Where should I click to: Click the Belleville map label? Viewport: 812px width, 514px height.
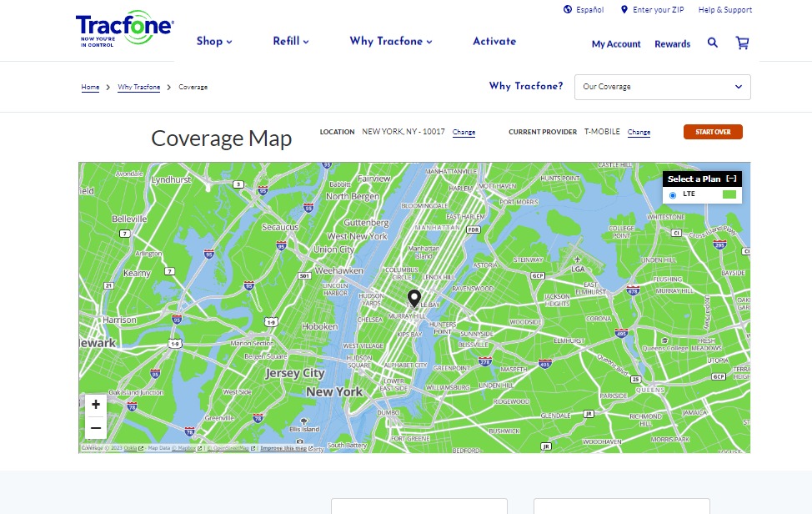point(129,219)
